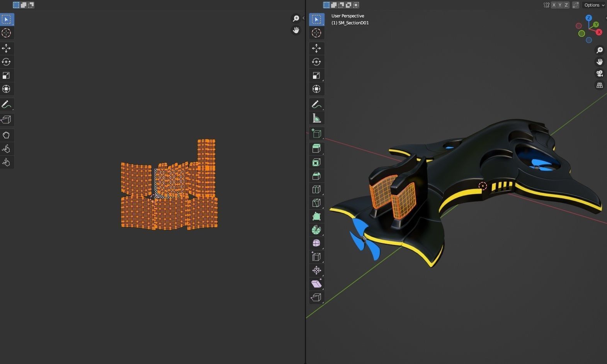Select the Scale tool in 3D viewport
Image resolution: width=607 pixels, height=364 pixels.
coord(316,75)
